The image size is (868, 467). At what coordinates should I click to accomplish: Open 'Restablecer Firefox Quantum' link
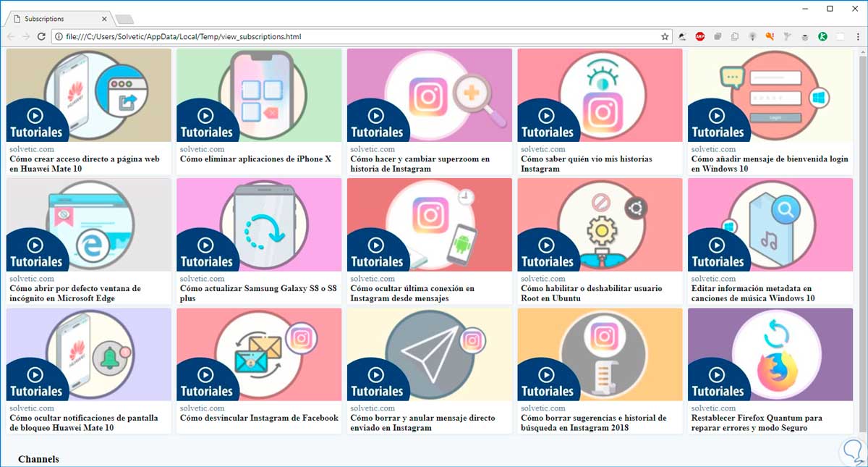[x=757, y=423]
